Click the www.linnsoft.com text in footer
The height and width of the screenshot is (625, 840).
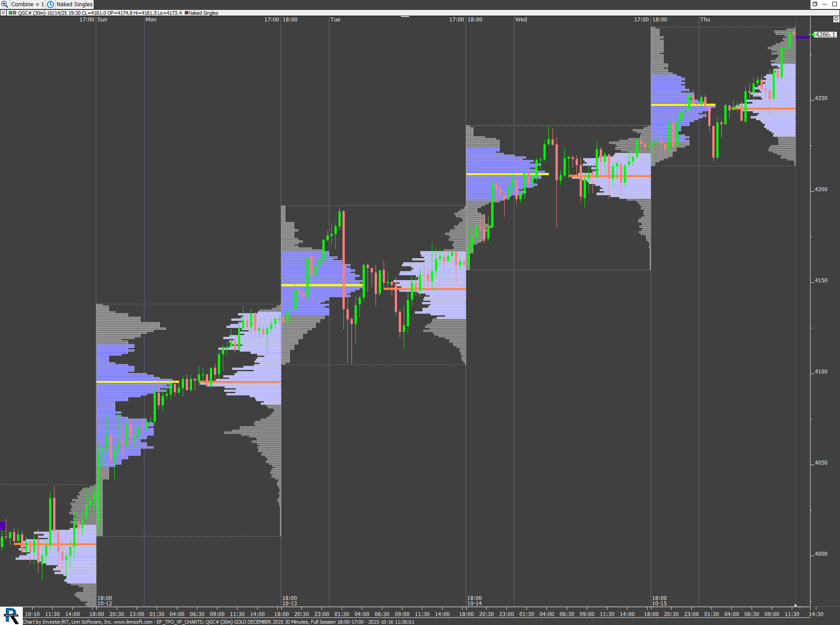click(133, 622)
